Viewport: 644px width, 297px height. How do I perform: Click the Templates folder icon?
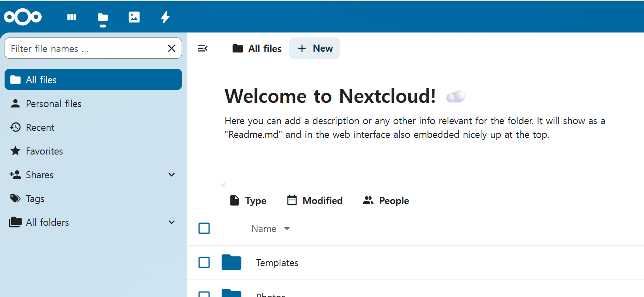pyautogui.click(x=231, y=262)
